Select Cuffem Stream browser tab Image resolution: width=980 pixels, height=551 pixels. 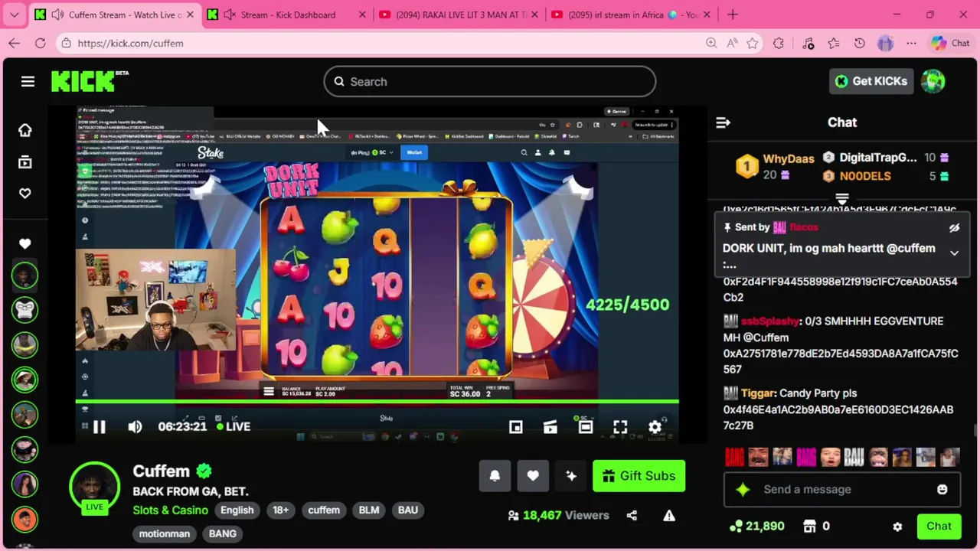tap(115, 15)
